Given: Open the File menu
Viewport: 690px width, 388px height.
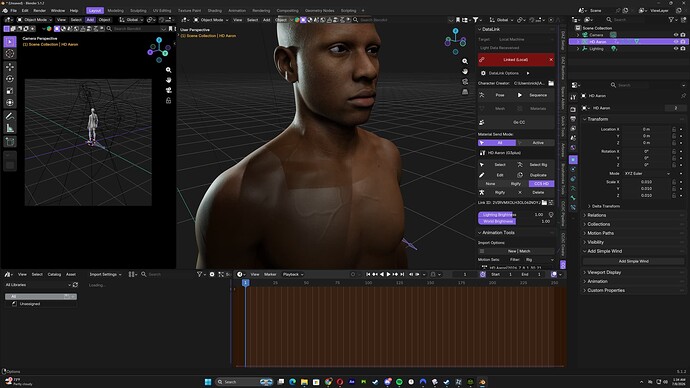Looking at the screenshot, I should (x=13, y=11).
